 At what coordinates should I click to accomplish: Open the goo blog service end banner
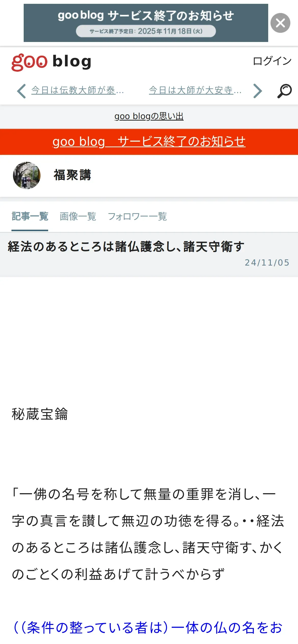point(146,23)
